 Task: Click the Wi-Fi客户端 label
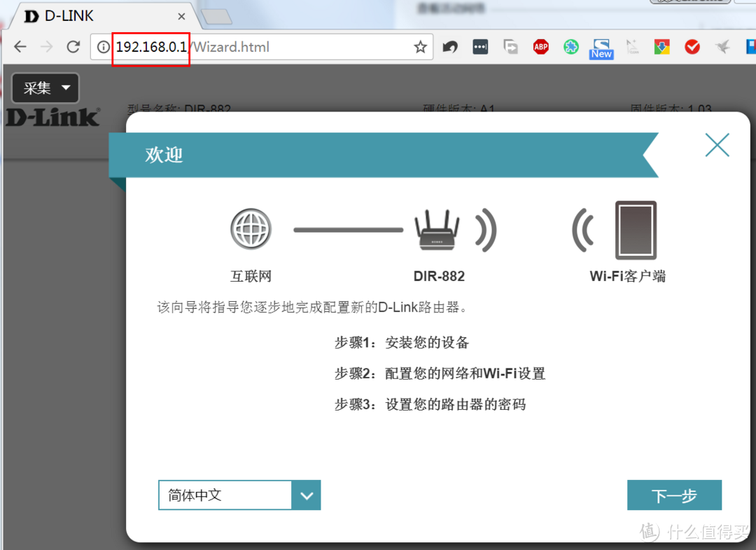[x=628, y=277]
